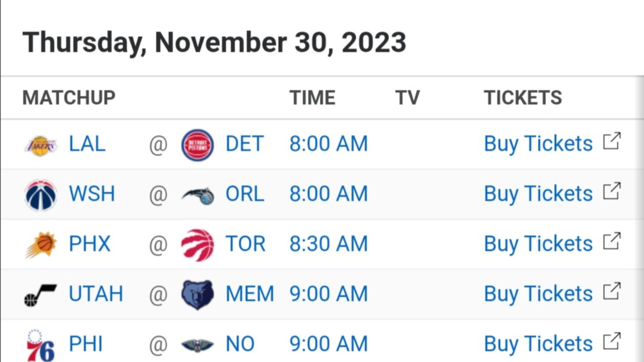Open the MEM team link
The width and height of the screenshot is (644, 362).
[x=250, y=294]
